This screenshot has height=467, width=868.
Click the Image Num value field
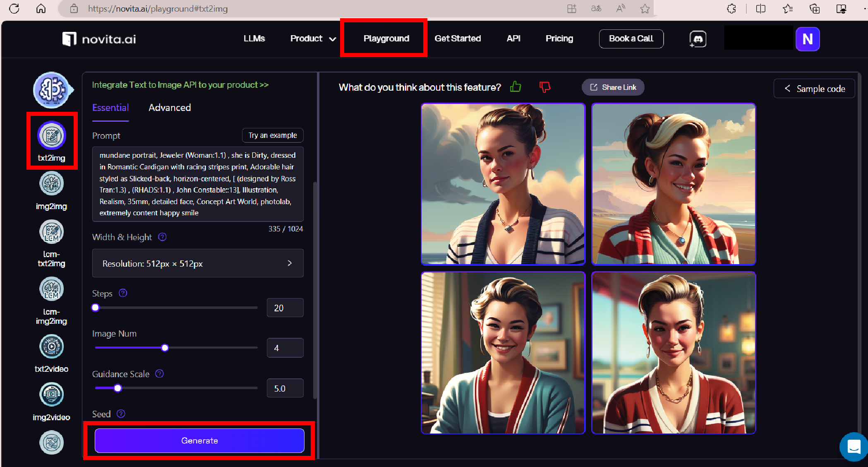coord(285,348)
